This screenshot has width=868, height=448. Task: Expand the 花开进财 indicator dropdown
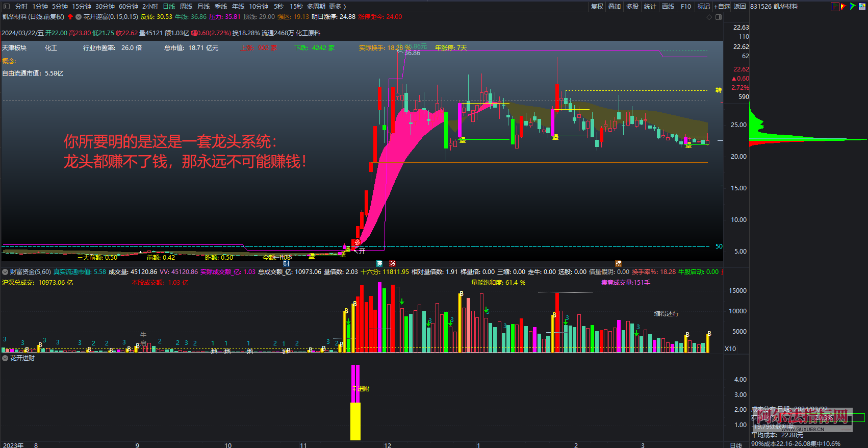coord(5,358)
